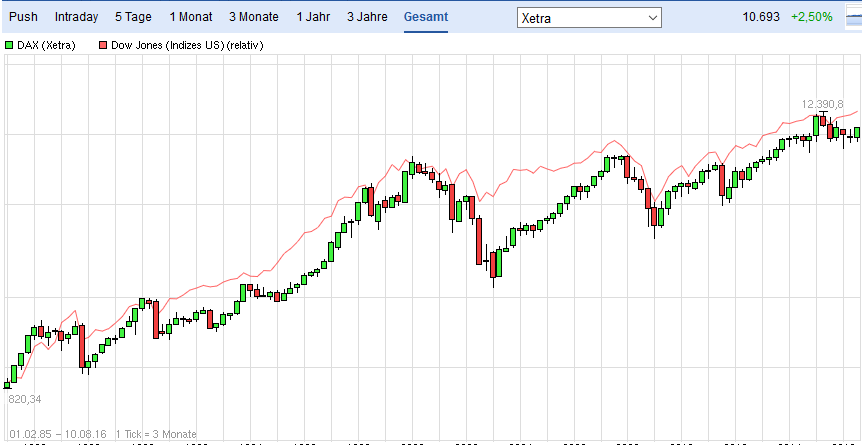Switch to the 1 Monat range

tap(191, 17)
